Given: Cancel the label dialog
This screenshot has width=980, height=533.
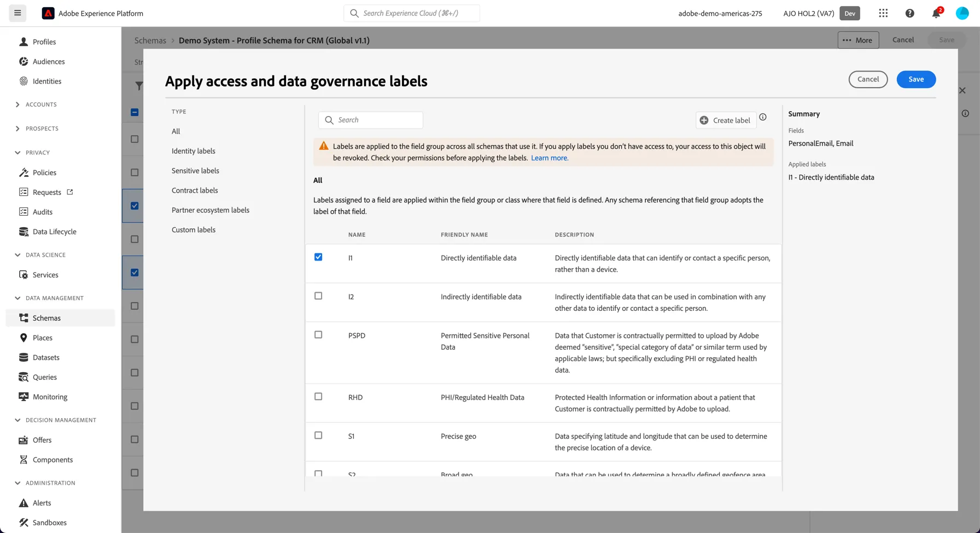Looking at the screenshot, I should click(868, 79).
